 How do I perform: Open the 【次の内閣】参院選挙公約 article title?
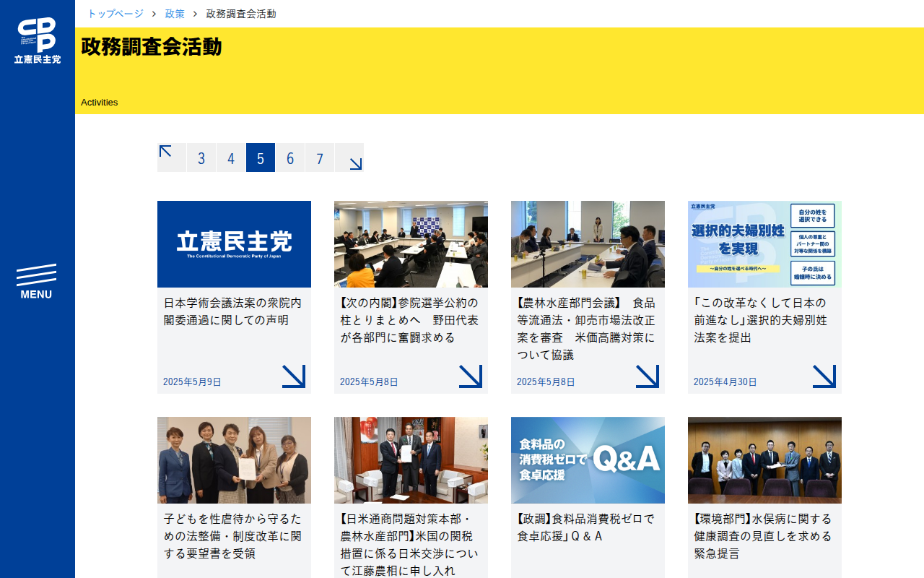pos(409,320)
